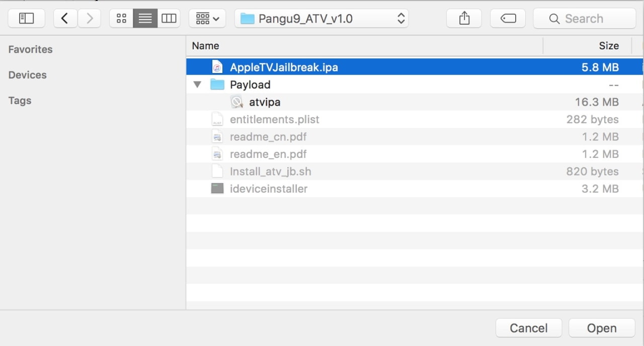
Task: Click into the Search field
Action: (584, 19)
